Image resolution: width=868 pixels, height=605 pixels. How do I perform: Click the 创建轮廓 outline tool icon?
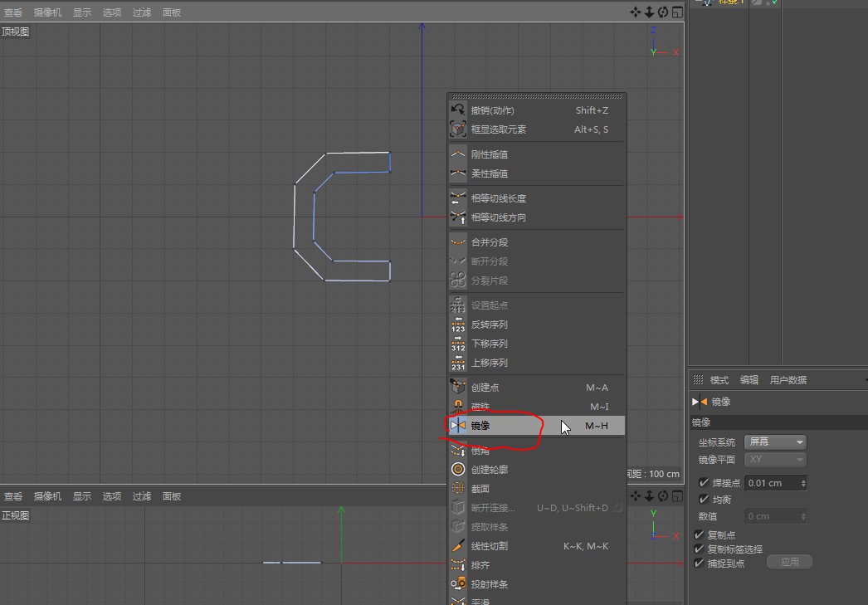(458, 470)
